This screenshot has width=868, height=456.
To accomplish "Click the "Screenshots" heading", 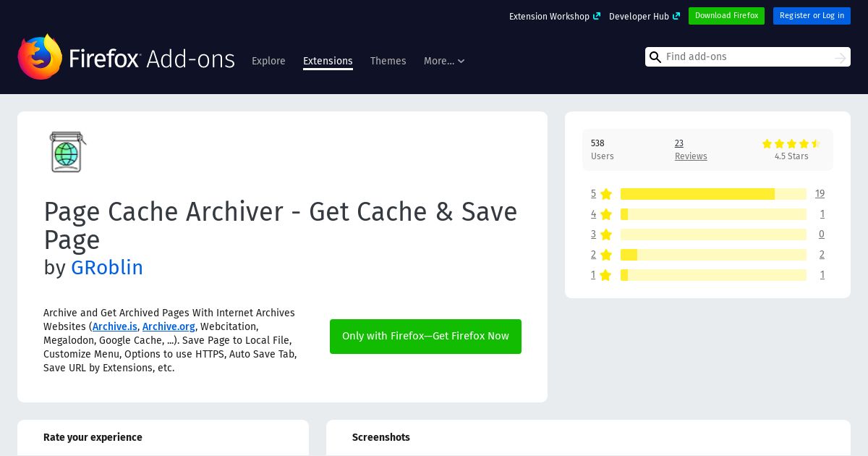I will (x=381, y=437).
